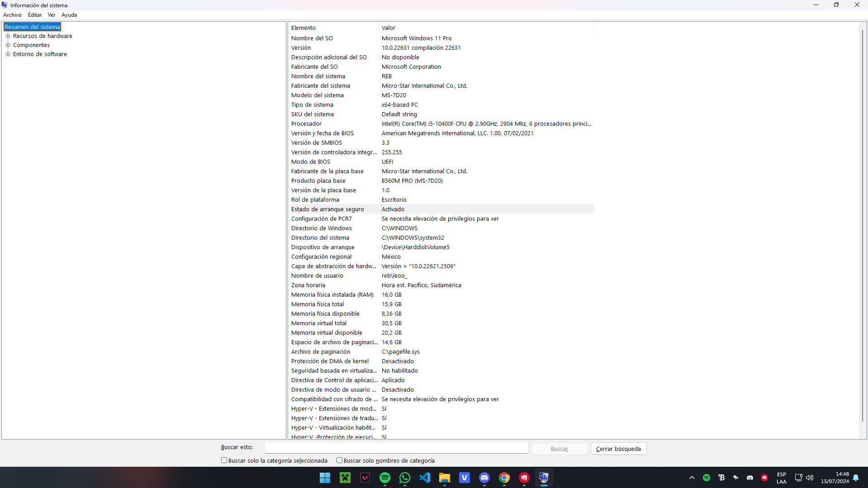Check 'Buscar solo nombres de categoría'
868x488 pixels.
(x=339, y=460)
